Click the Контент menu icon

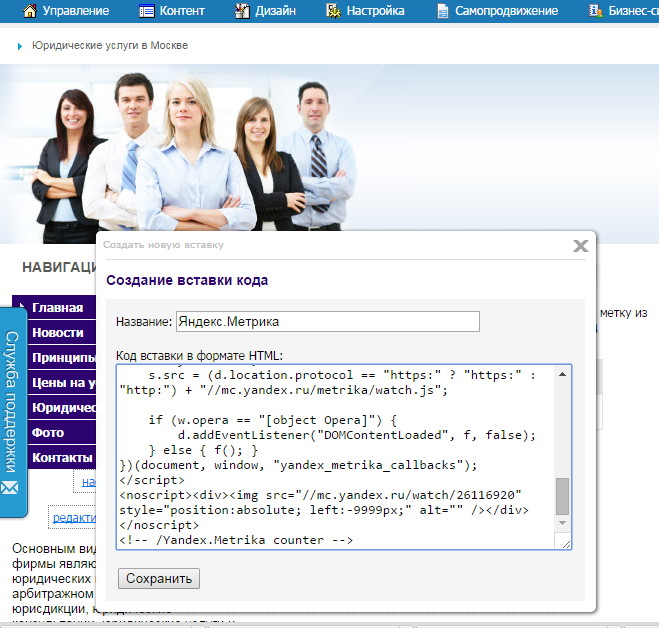click(147, 11)
